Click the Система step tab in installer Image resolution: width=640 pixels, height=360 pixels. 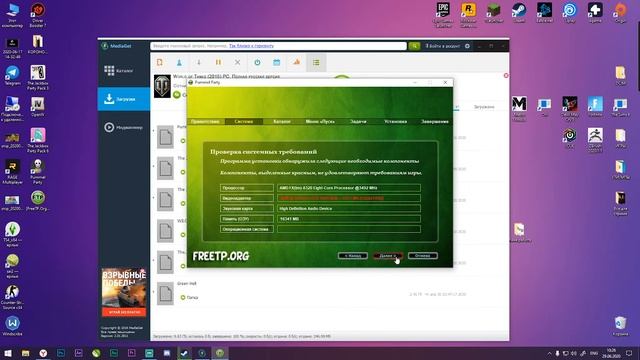tap(244, 122)
